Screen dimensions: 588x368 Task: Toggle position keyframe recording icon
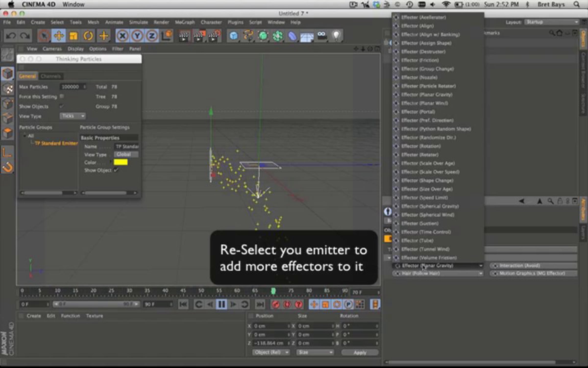click(314, 304)
